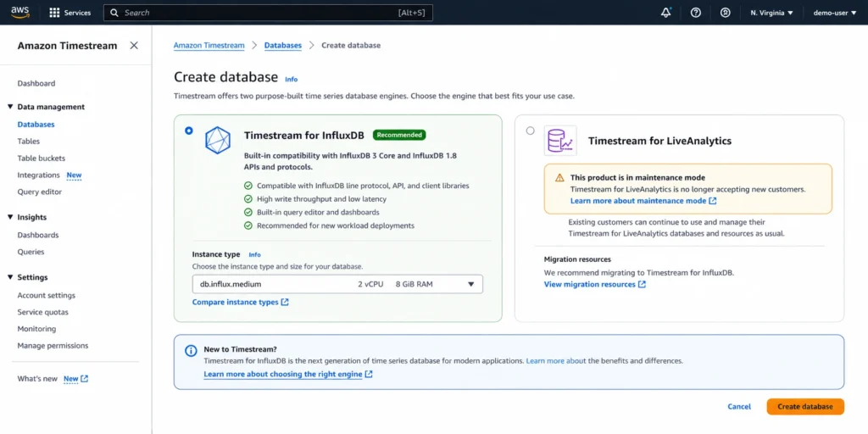868x434 pixels.
Task: Open Learn more about choosing the right engine
Action: point(283,374)
